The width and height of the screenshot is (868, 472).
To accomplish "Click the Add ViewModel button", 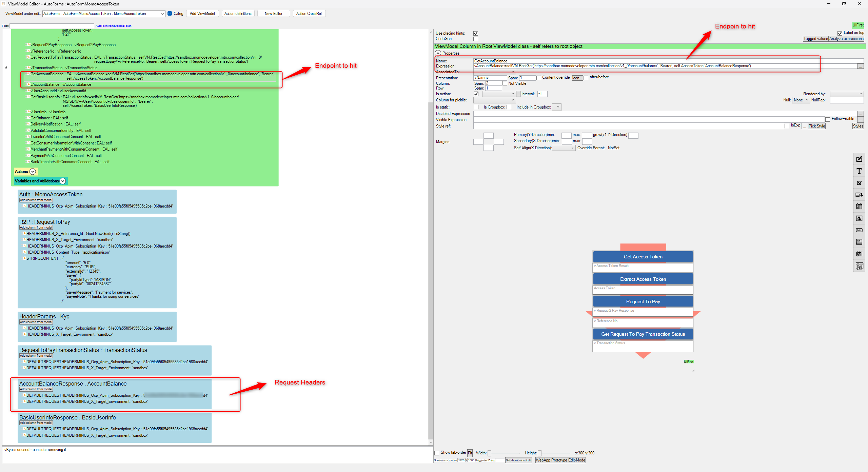I will (x=202, y=14).
